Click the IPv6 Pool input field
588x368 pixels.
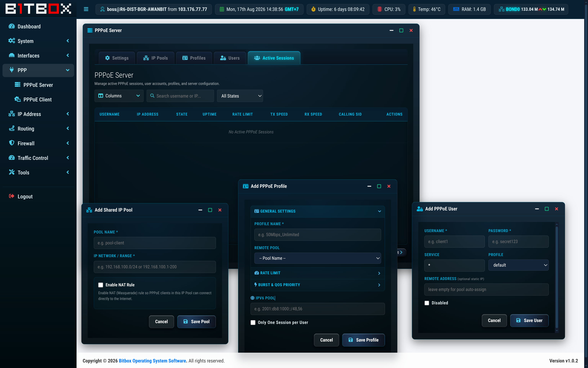coord(318,309)
